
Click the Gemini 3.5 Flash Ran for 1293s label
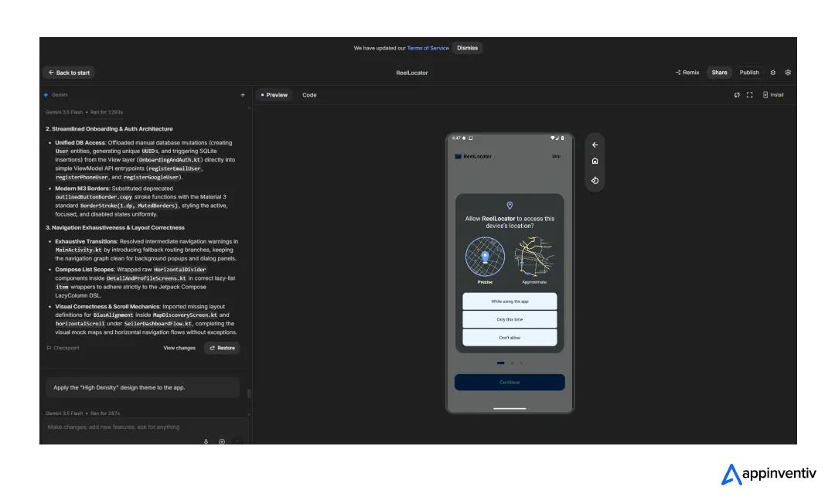tap(84, 112)
